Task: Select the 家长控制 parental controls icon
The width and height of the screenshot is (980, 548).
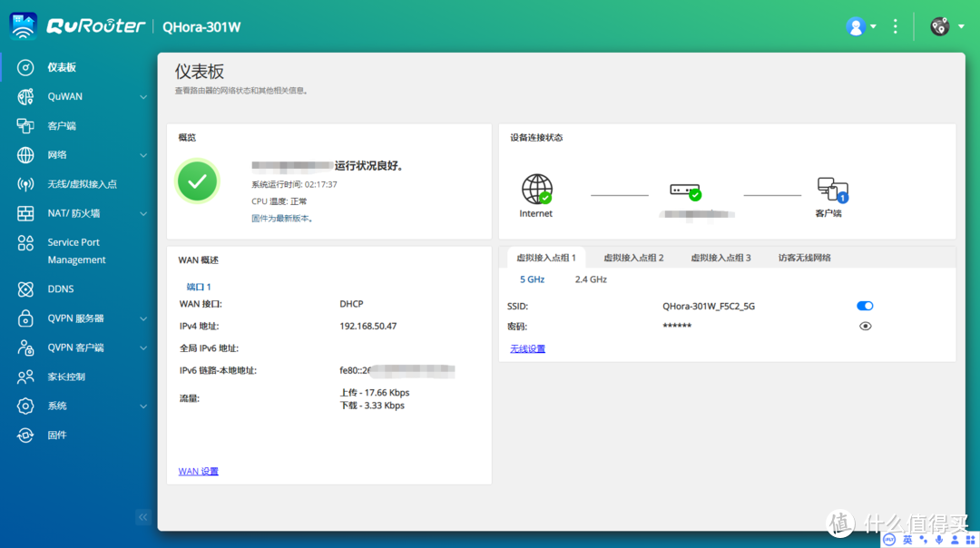Action: tap(24, 377)
